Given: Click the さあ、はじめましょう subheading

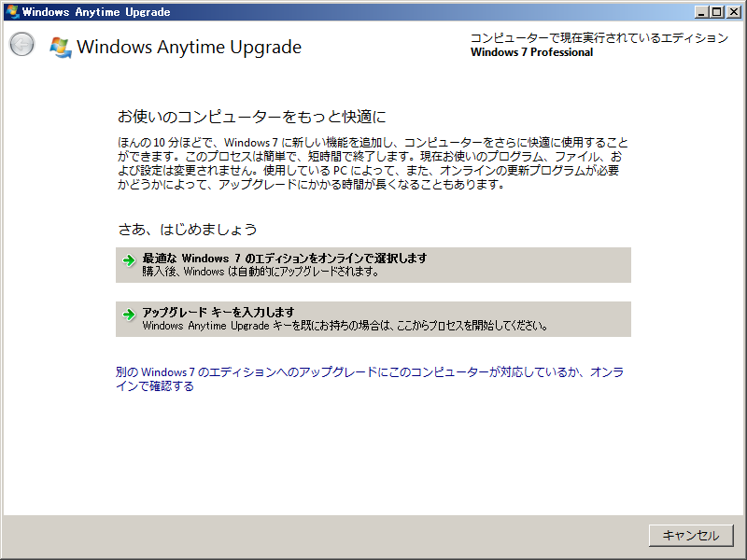Looking at the screenshot, I should point(187,229).
